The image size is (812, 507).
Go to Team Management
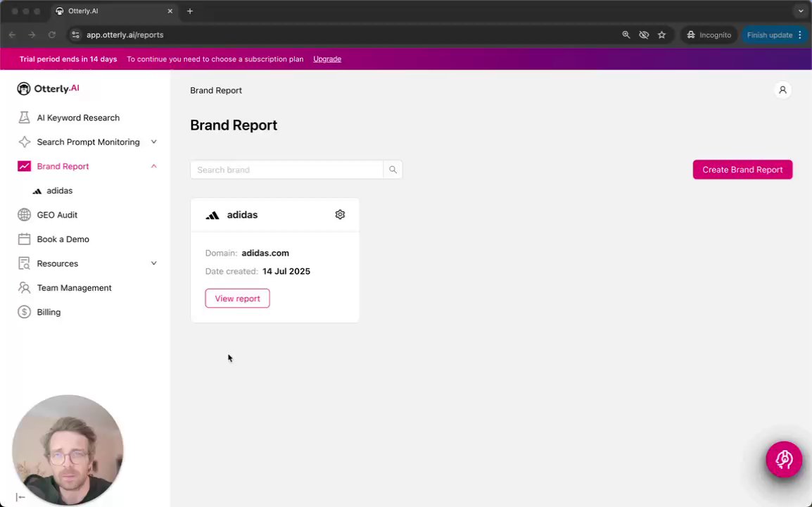(74, 288)
